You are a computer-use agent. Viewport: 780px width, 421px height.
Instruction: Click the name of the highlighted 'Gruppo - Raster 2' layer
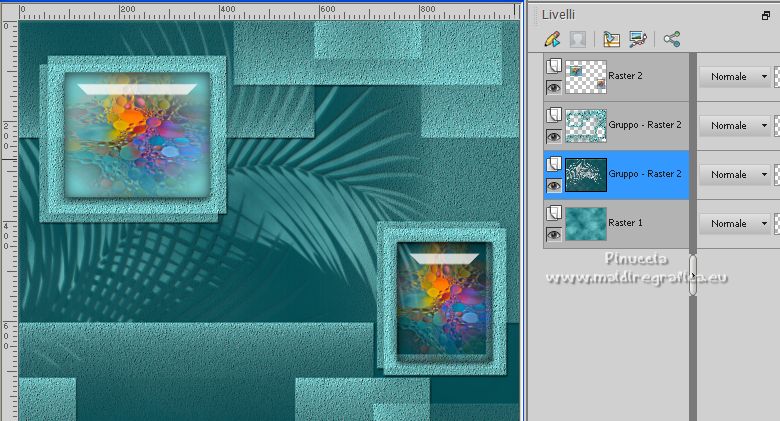coord(645,174)
